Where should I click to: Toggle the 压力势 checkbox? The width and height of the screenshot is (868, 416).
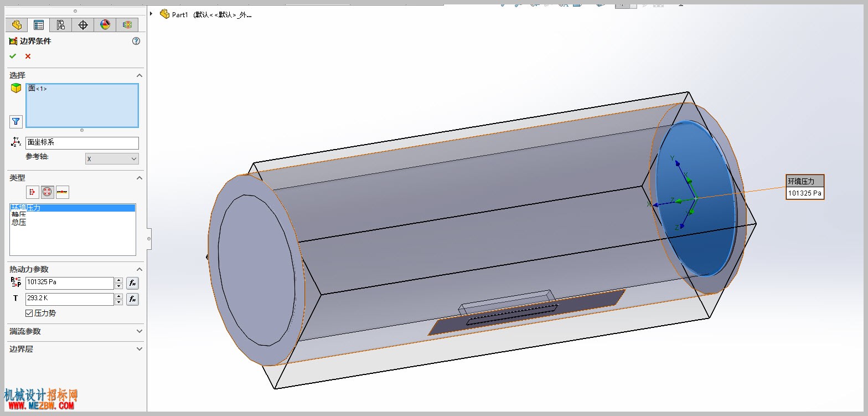(29, 314)
